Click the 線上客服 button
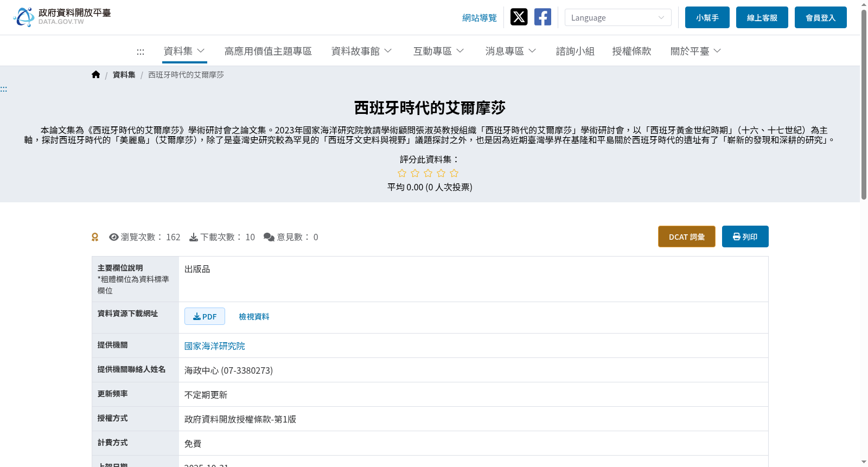 coord(762,17)
